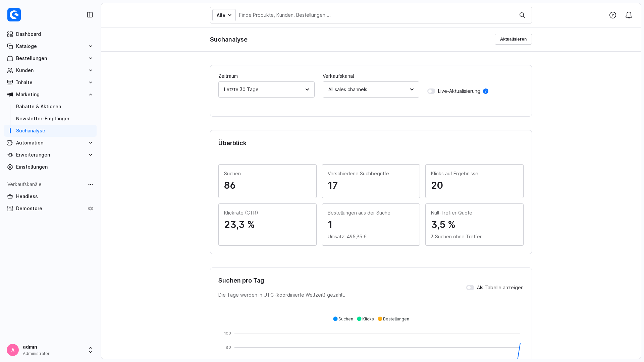
Task: Open the notifications bell
Action: (629, 15)
